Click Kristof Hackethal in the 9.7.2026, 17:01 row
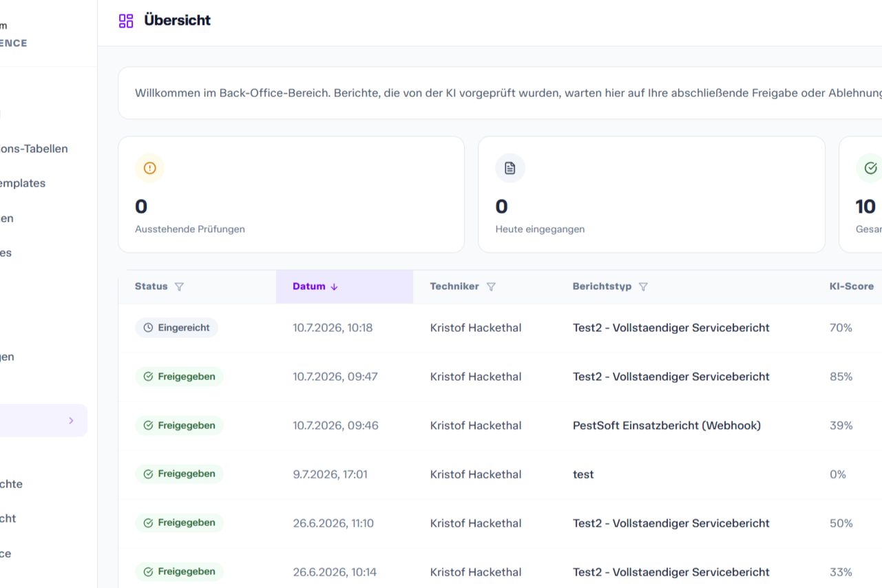Screen dimensions: 882x588 (x=476, y=474)
